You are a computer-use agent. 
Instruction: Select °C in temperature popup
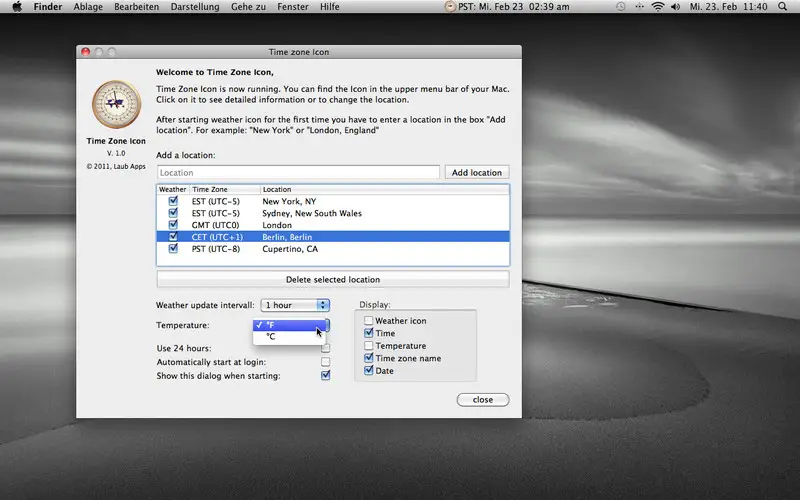point(289,337)
